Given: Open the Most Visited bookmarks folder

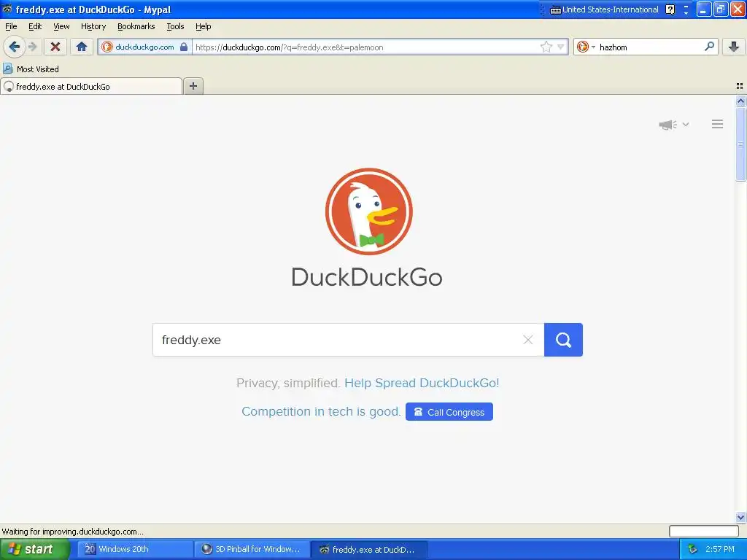Looking at the screenshot, I should tap(31, 69).
